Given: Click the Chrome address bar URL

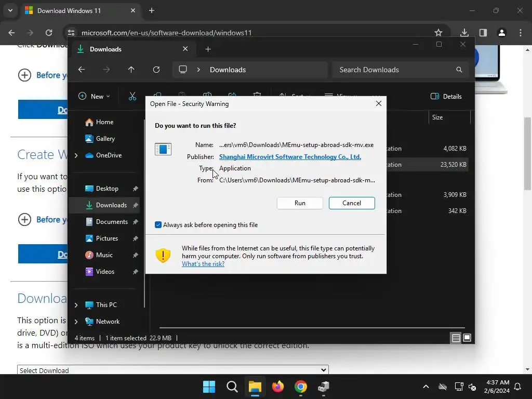Looking at the screenshot, I should click(x=166, y=33).
